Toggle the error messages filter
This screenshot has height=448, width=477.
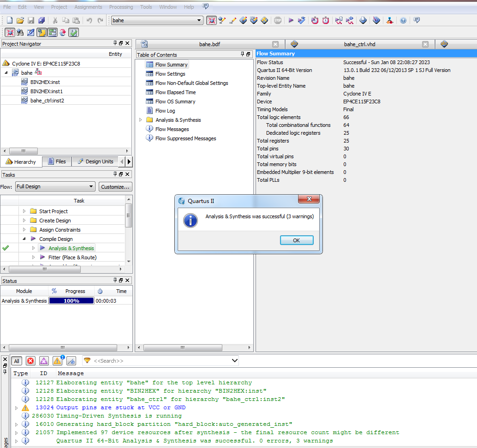click(30, 361)
